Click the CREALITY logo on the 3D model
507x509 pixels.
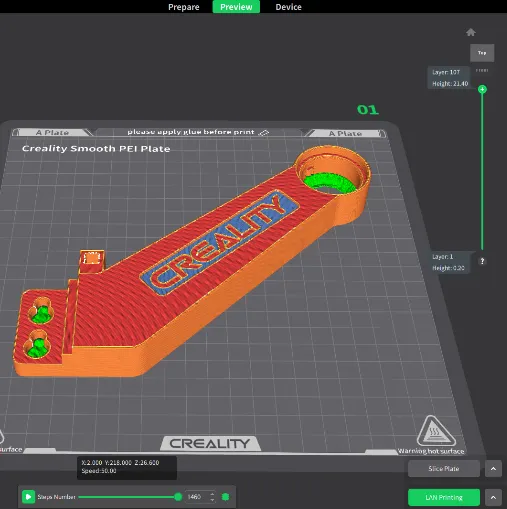click(220, 242)
